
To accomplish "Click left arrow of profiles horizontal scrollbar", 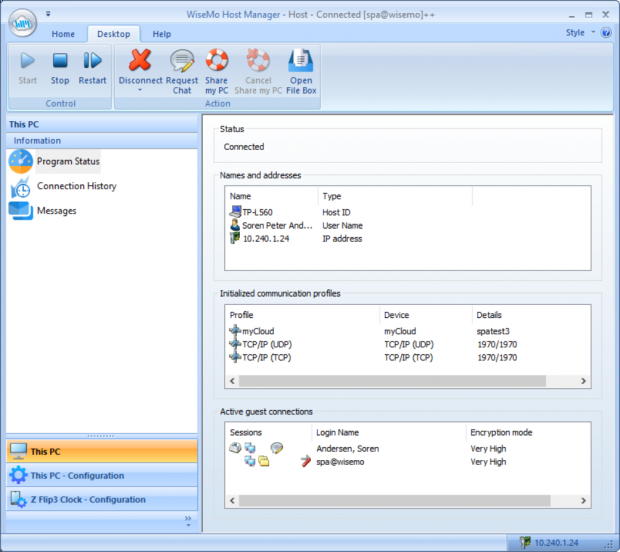I will click(232, 381).
